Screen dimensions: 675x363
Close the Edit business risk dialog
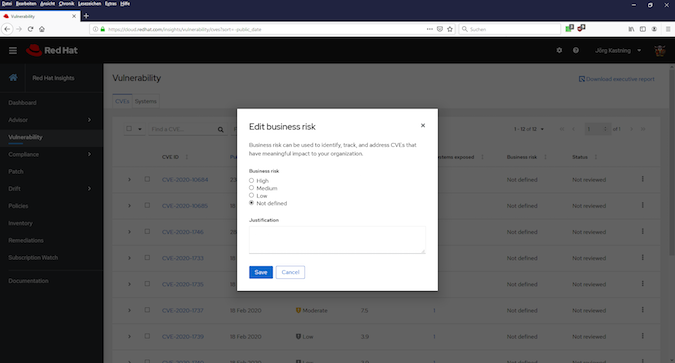423,125
